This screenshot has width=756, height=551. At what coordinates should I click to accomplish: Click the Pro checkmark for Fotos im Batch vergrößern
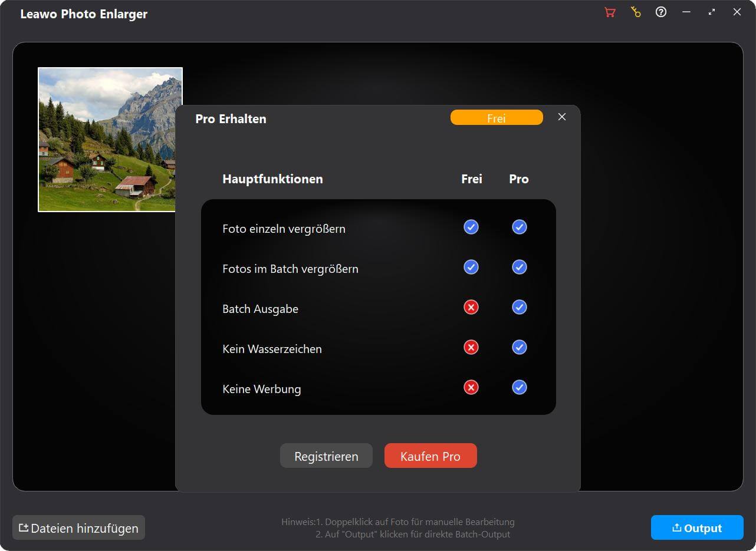520,267
